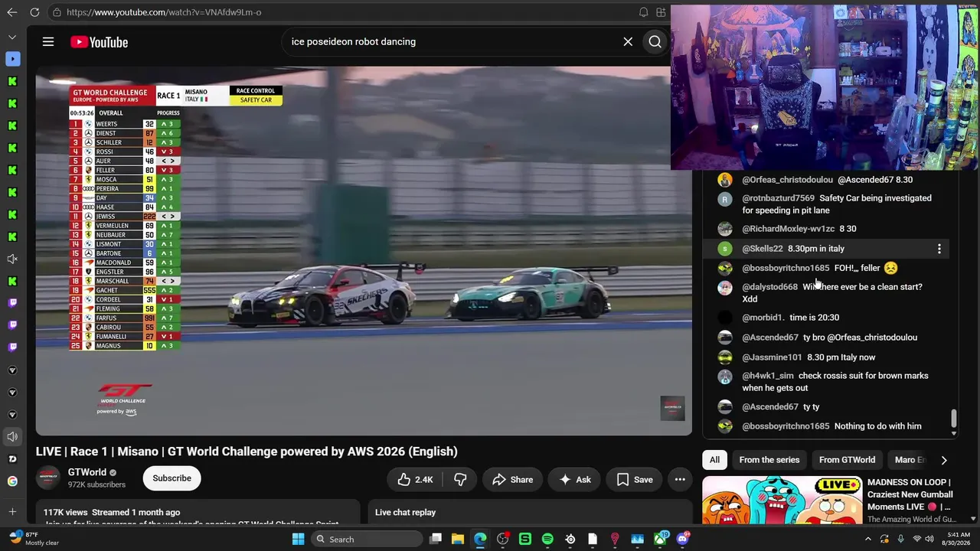
Task: Click the chat scrollbar down arrow
Action: pos(953,433)
